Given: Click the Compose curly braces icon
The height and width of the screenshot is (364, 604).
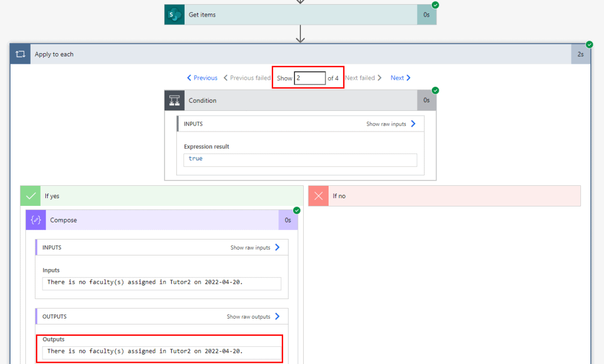Looking at the screenshot, I should tap(36, 220).
